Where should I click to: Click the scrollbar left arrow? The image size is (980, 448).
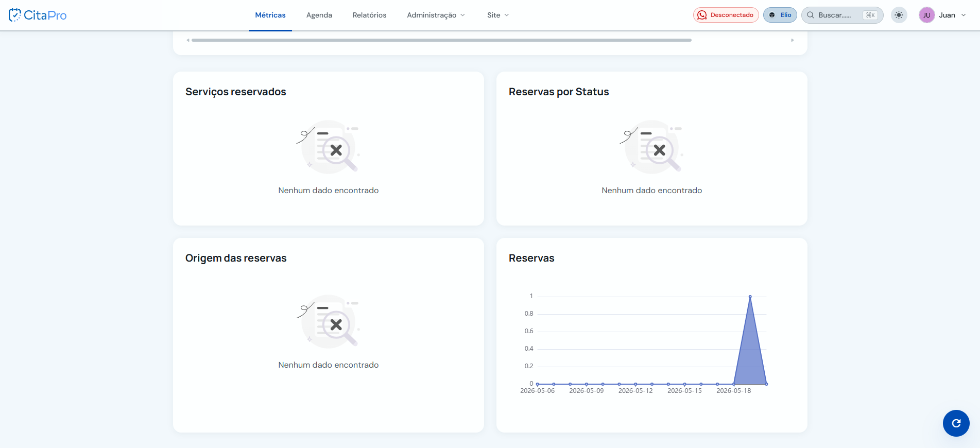click(188, 40)
